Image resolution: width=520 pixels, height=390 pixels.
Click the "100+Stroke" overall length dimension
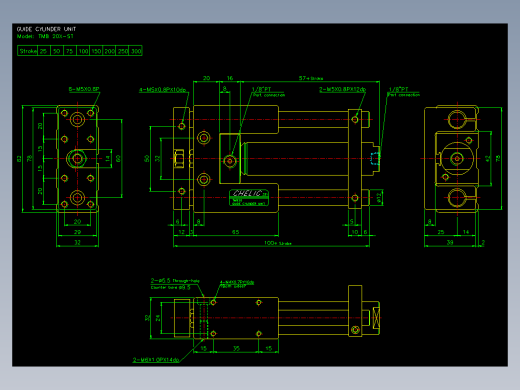click(278, 243)
